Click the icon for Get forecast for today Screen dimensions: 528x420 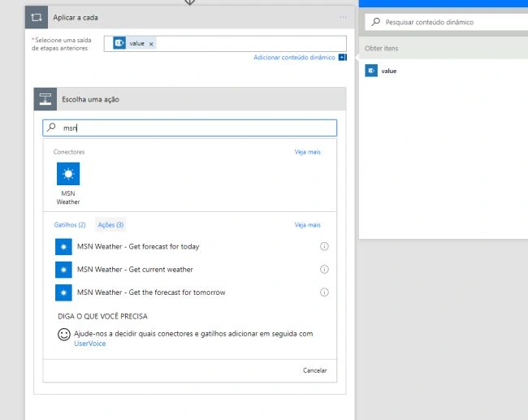coord(63,246)
